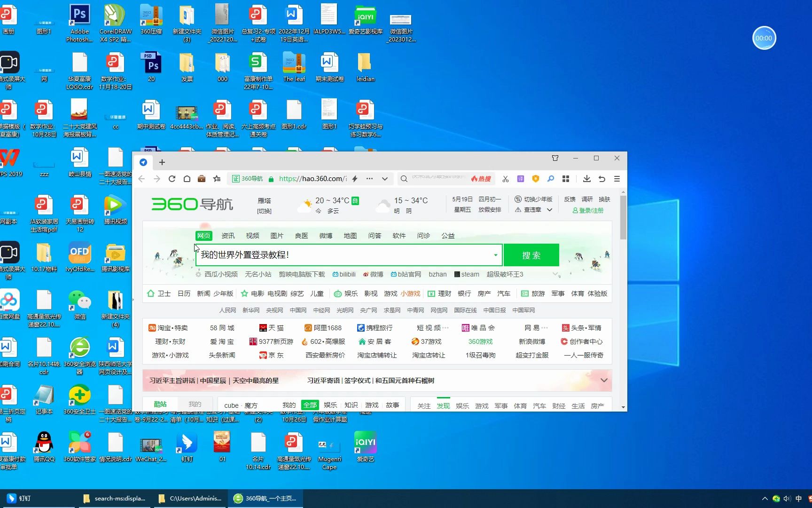Click the green 360游戏 link
Viewport: 812px width, 508px height.
tap(480, 341)
